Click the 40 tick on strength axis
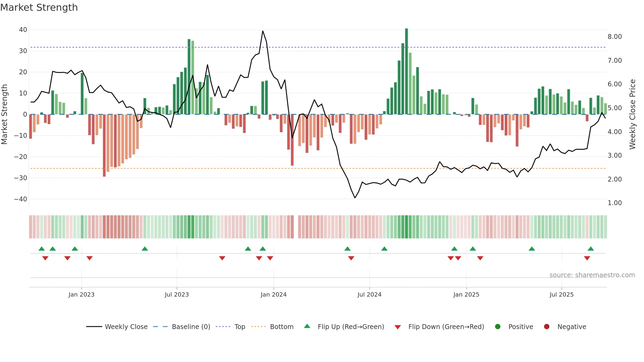Viewport: 644px width, 362px height. click(23, 30)
